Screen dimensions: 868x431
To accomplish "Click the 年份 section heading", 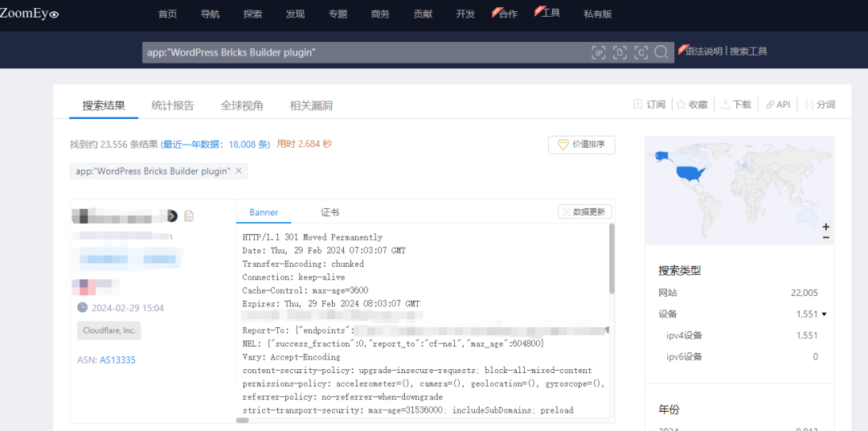I will [x=669, y=410].
